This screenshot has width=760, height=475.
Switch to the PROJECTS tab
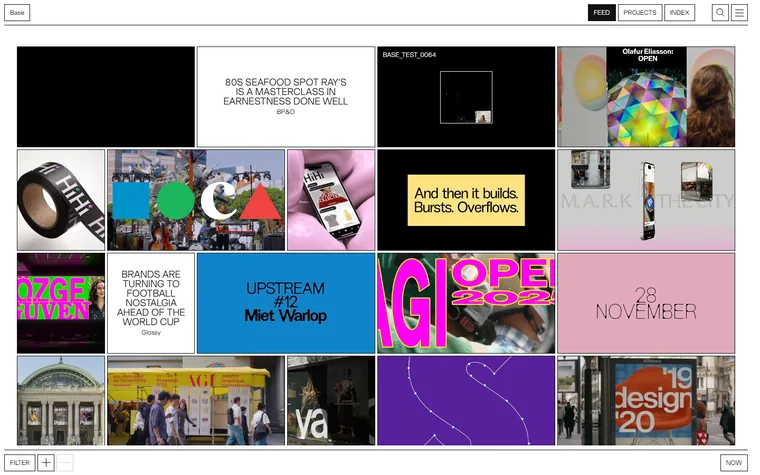click(640, 13)
